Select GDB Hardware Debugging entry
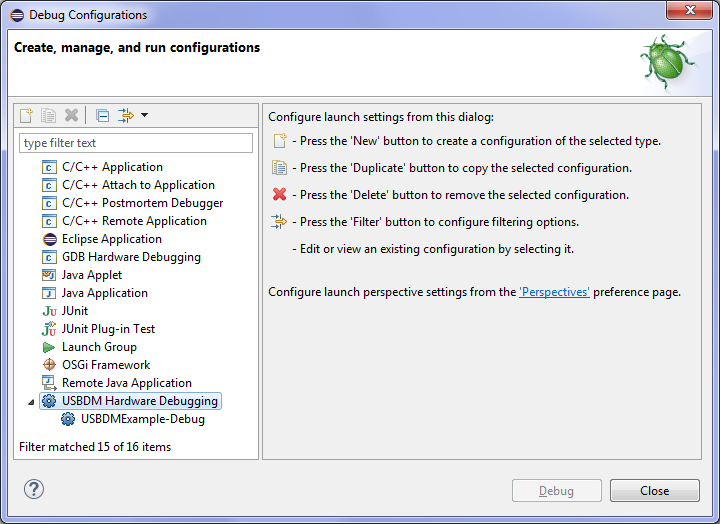 [x=131, y=257]
